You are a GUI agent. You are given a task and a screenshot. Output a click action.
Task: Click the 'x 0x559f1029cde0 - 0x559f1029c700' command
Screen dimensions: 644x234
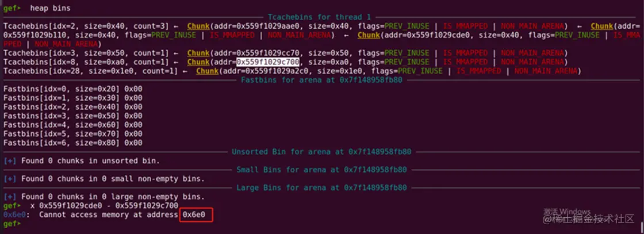pyautogui.click(x=104, y=205)
